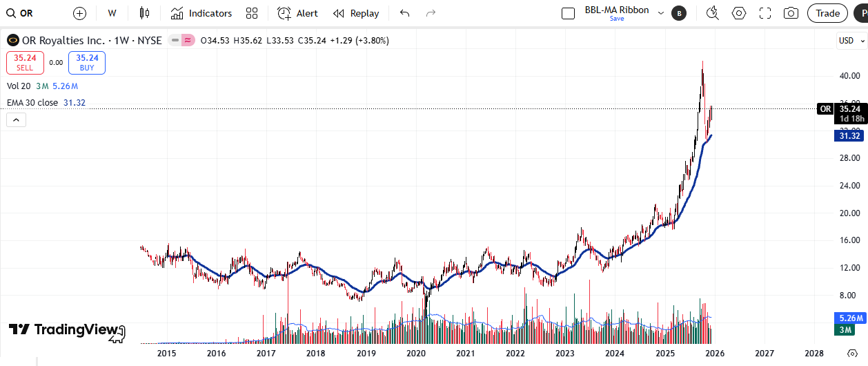Open indicator templates grid icon

point(252,13)
